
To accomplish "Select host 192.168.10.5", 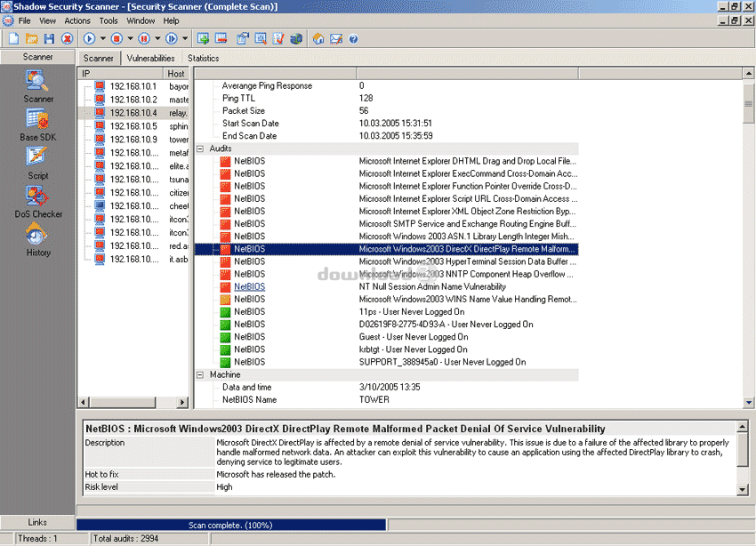I will tap(133, 126).
